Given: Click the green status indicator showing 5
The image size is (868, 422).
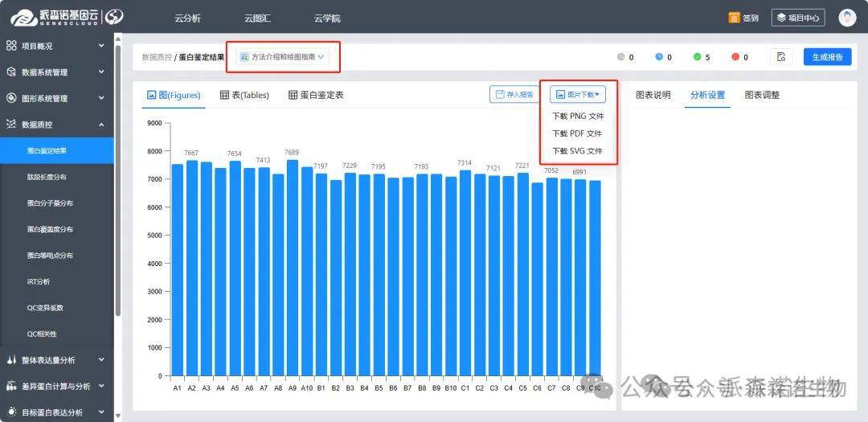Looking at the screenshot, I should click(695, 57).
